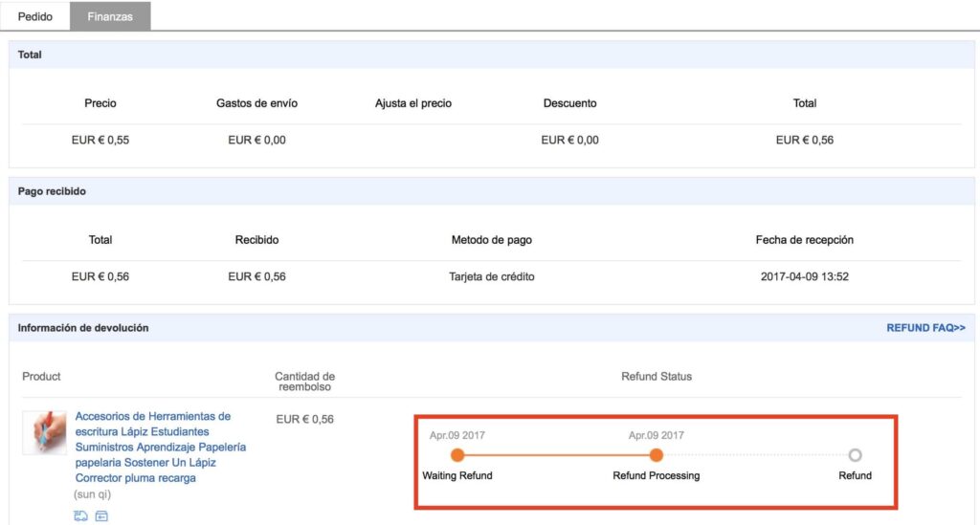Screen dimensions: 980x525
Task: Click the empty Refund final step circle
Action: click(x=855, y=455)
